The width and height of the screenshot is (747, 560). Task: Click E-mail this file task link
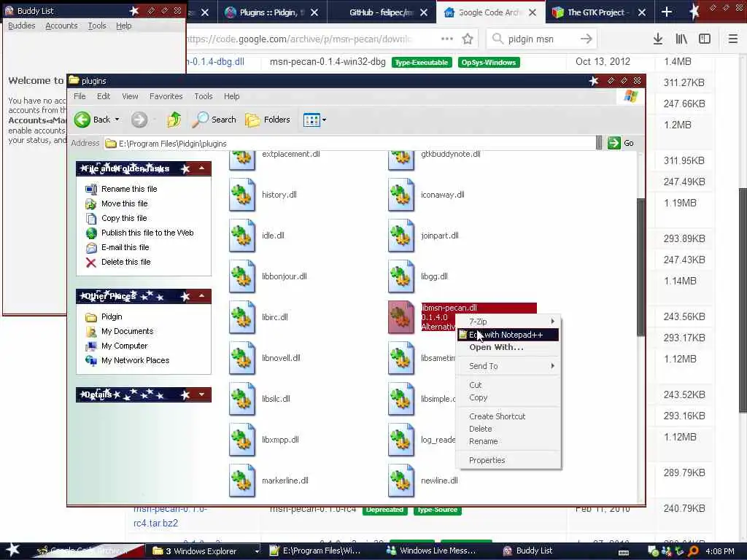point(125,248)
